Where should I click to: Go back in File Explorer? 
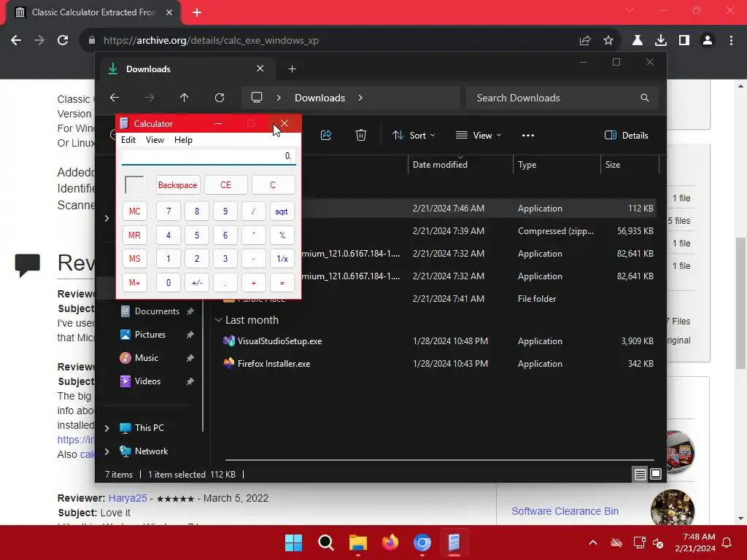click(115, 98)
